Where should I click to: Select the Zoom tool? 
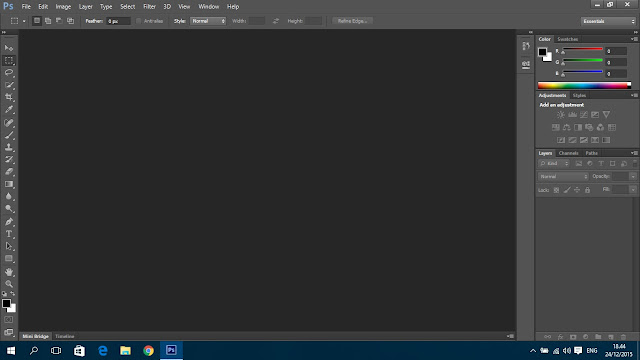coord(9,284)
